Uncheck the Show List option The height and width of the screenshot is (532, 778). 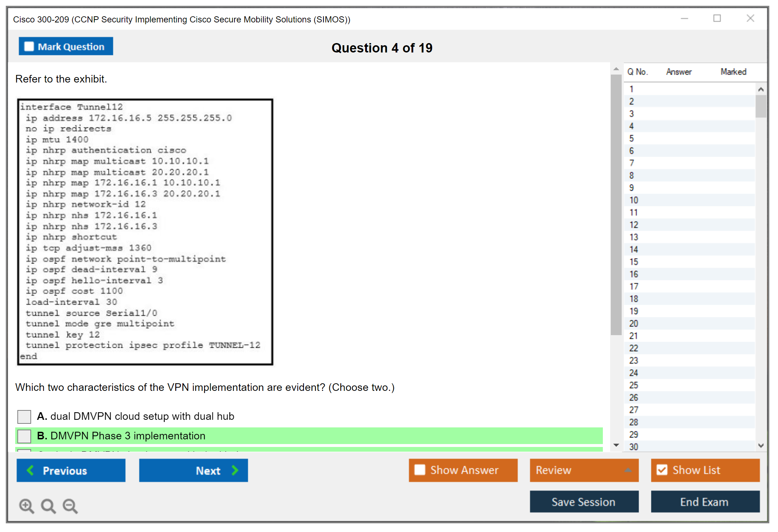(x=662, y=470)
